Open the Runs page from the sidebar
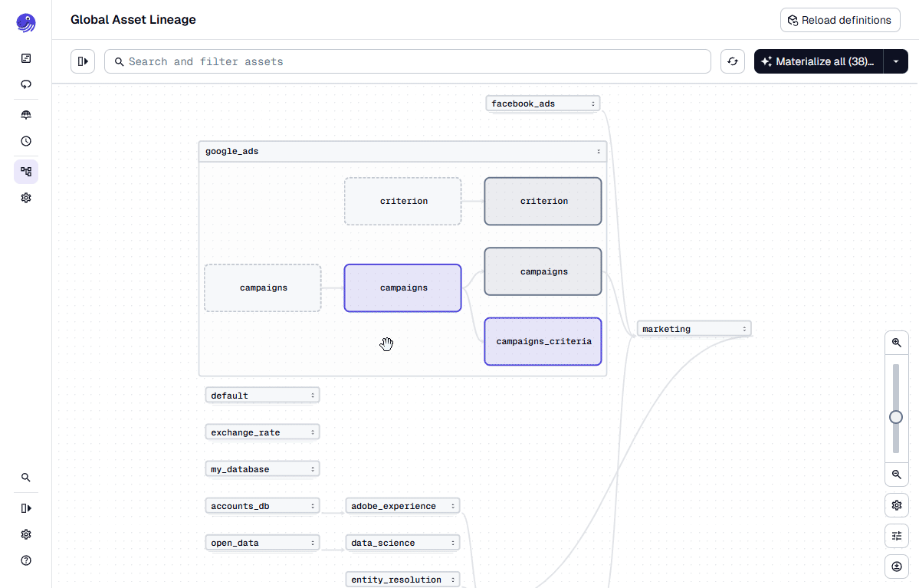 [x=26, y=84]
